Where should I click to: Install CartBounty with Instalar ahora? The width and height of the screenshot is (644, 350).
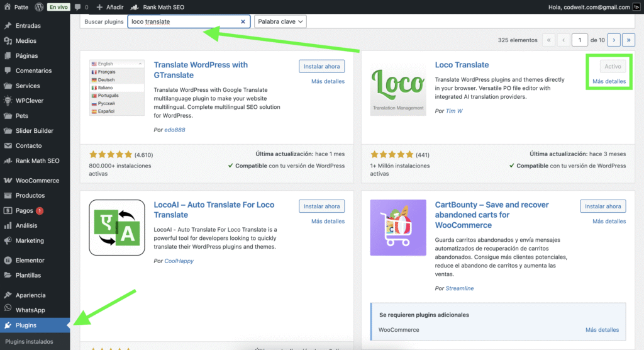(602, 206)
